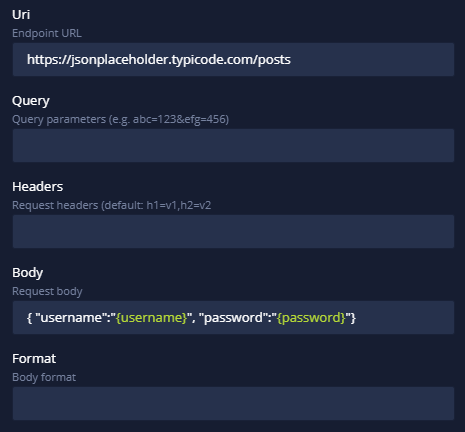Click the 'Body format' description text
This screenshot has height=432, width=465.
pos(44,377)
